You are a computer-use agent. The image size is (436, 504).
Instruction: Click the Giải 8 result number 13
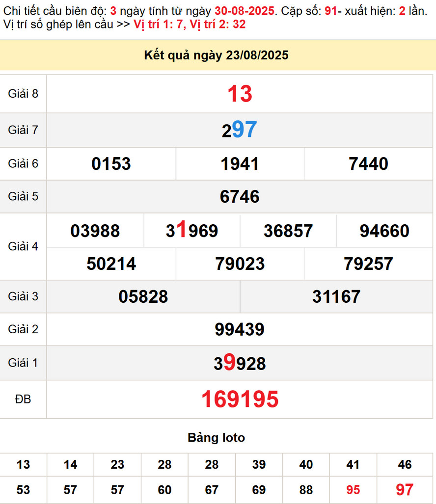point(240,94)
